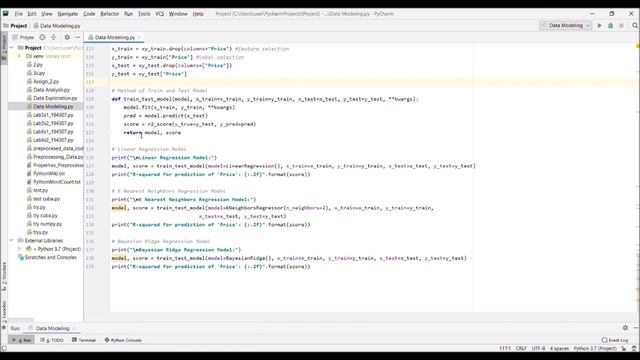Expand the venv folder

coord(19,56)
